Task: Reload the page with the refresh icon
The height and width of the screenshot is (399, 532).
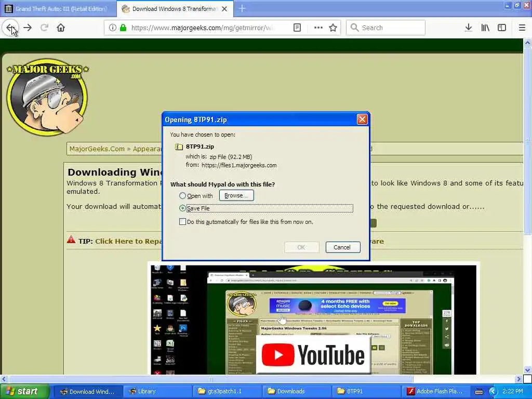Action: pyautogui.click(x=44, y=28)
